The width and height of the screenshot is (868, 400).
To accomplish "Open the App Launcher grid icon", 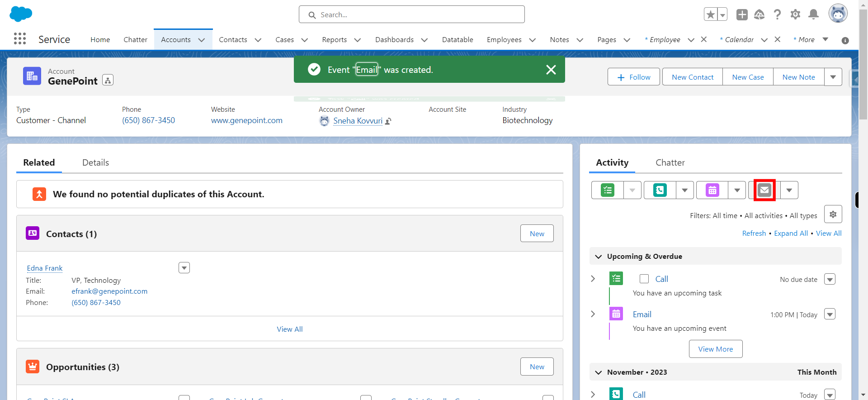I will coord(20,38).
